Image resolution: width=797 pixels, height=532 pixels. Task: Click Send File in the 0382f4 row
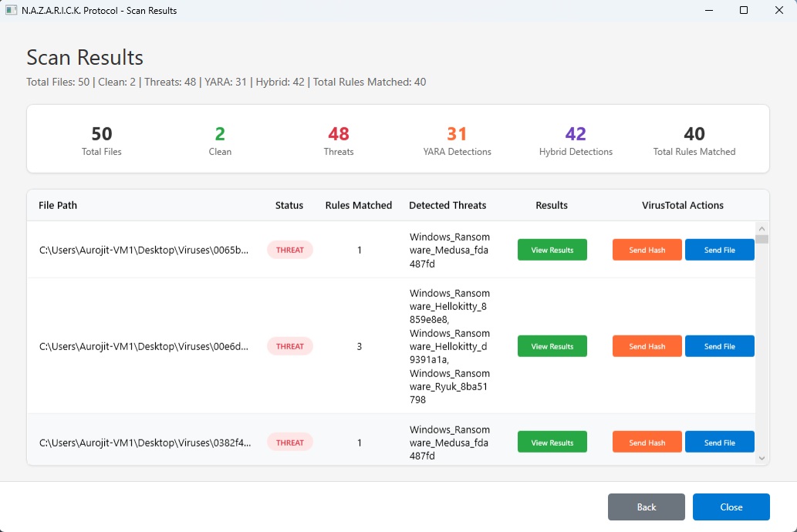719,443
